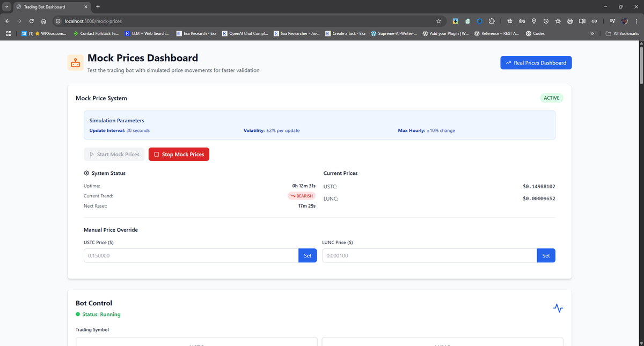Bookmark this page with the star icon
This screenshot has width=644, height=346.
tap(438, 21)
